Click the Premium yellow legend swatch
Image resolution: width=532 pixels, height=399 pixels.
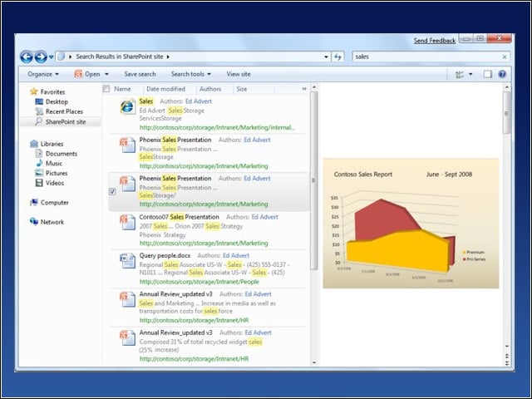(x=464, y=252)
